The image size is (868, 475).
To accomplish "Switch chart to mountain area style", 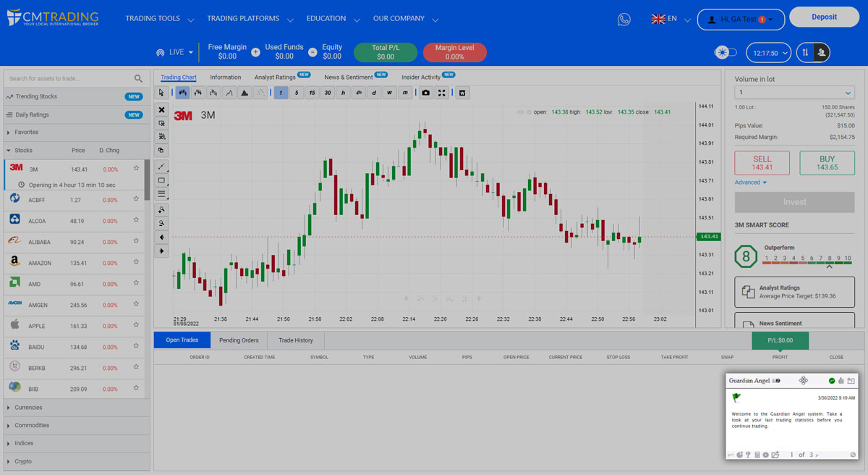I will (x=244, y=93).
